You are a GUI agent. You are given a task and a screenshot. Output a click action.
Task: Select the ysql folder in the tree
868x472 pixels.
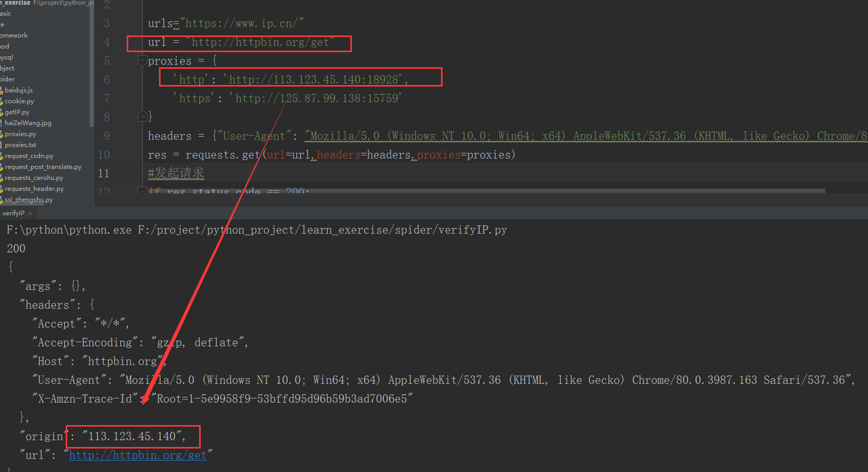point(7,57)
